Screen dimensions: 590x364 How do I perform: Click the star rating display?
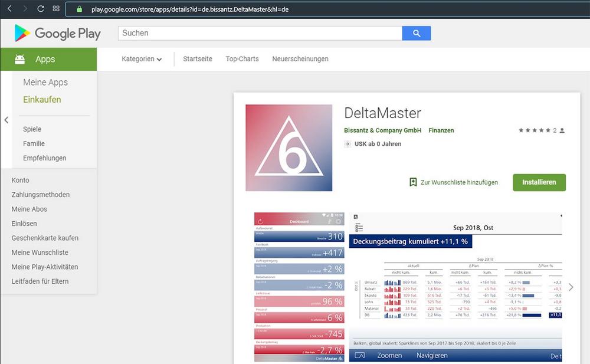(x=535, y=130)
